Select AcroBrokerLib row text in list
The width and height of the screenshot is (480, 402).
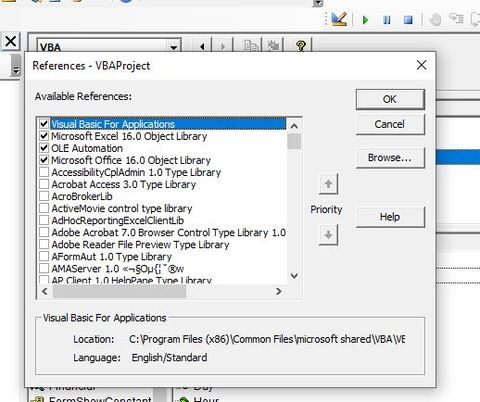[82, 196]
